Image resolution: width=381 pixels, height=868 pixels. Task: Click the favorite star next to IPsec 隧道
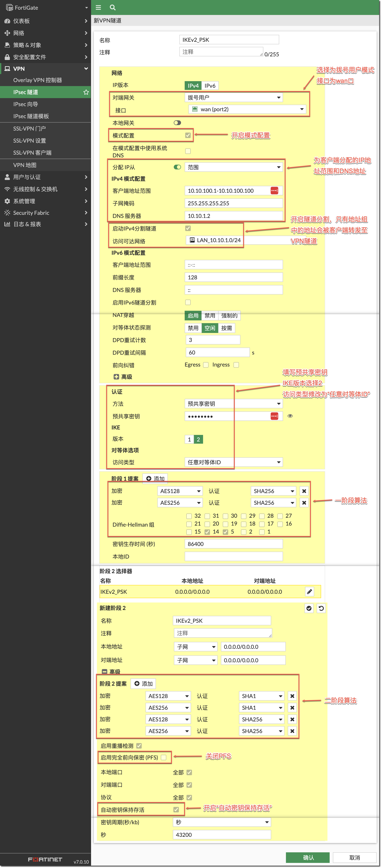click(86, 92)
